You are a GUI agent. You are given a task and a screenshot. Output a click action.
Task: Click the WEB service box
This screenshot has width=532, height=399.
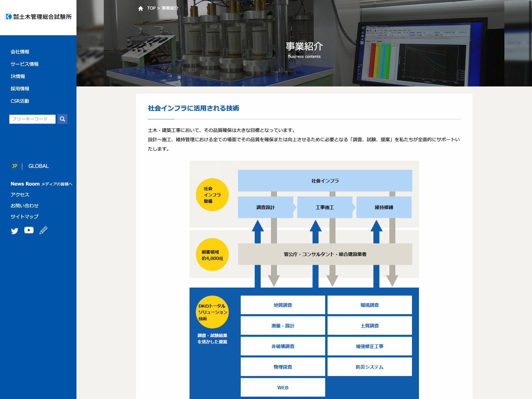pyautogui.click(x=283, y=387)
